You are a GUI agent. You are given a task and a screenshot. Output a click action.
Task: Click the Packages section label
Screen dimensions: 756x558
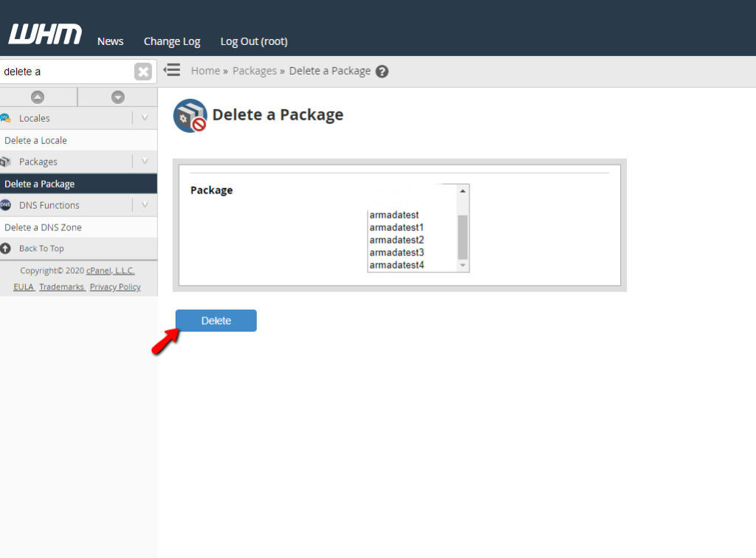click(38, 162)
